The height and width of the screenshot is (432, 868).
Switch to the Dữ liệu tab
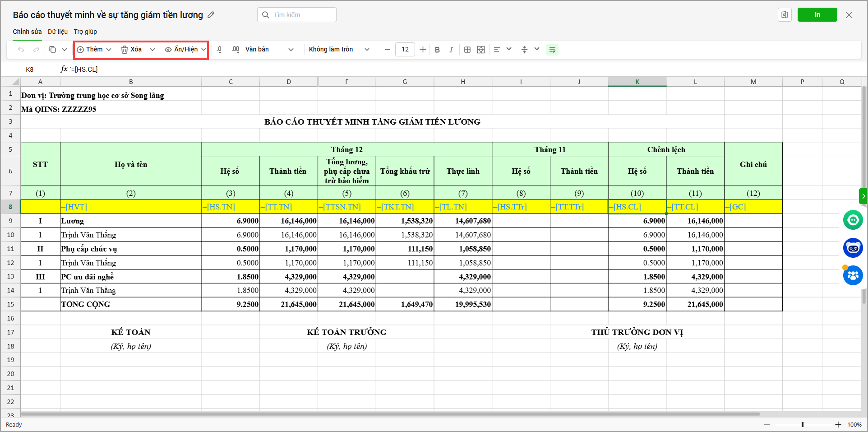[x=58, y=32]
